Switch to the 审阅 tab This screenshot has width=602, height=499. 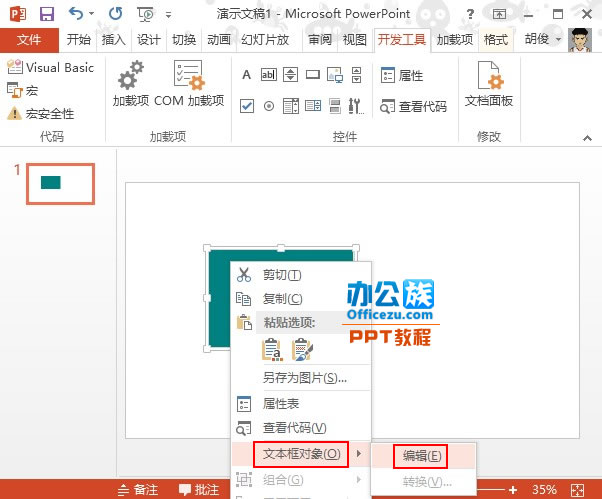[320, 40]
